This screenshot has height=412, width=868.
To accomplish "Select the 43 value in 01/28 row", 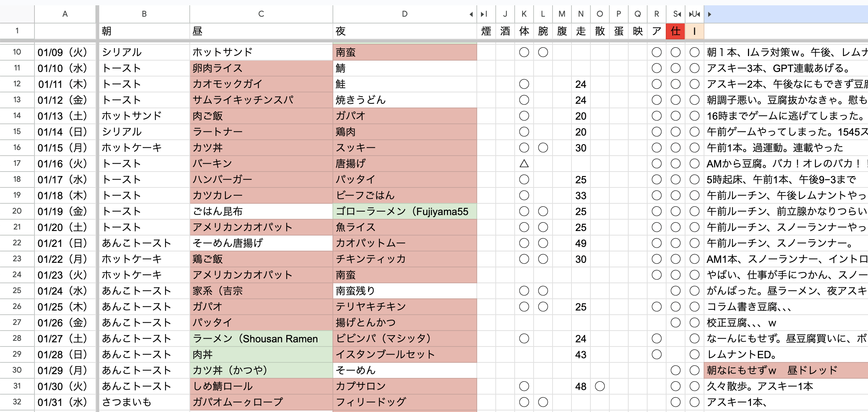I will [581, 354].
